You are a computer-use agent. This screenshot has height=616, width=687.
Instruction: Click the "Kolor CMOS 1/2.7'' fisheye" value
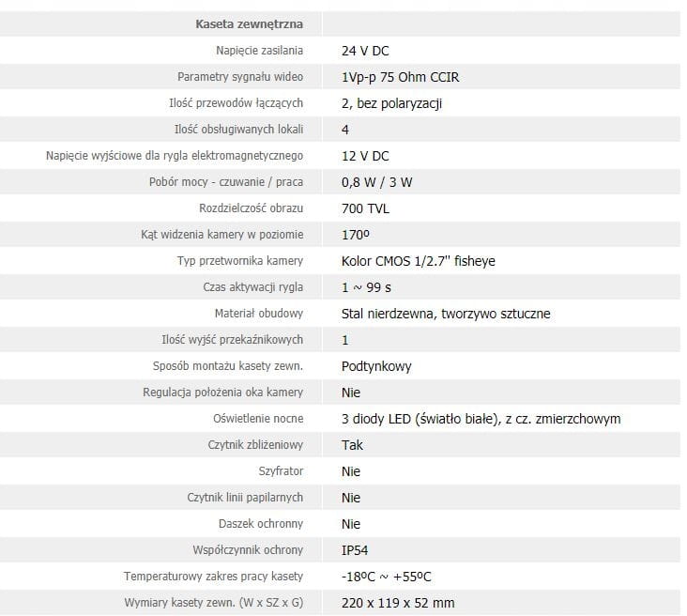click(x=418, y=261)
